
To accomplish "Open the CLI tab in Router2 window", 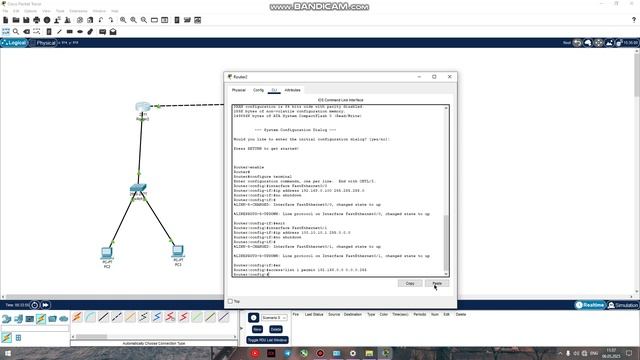I will pyautogui.click(x=274, y=90).
